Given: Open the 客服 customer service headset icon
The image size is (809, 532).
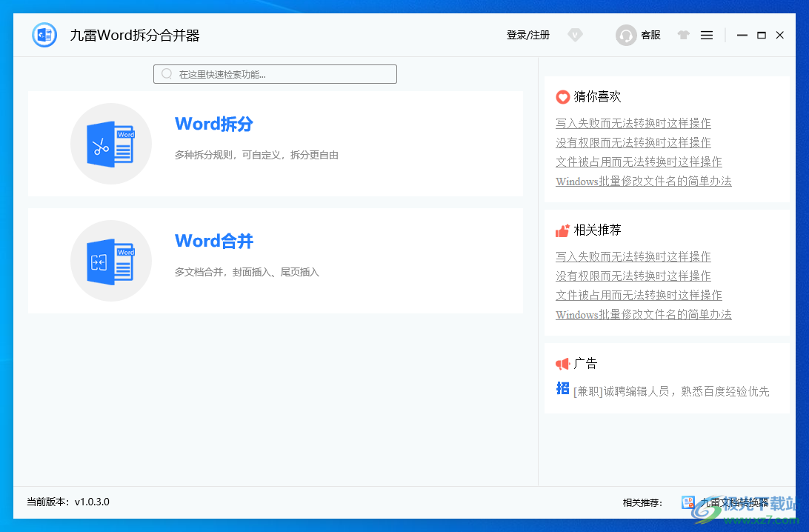Looking at the screenshot, I should (x=626, y=34).
